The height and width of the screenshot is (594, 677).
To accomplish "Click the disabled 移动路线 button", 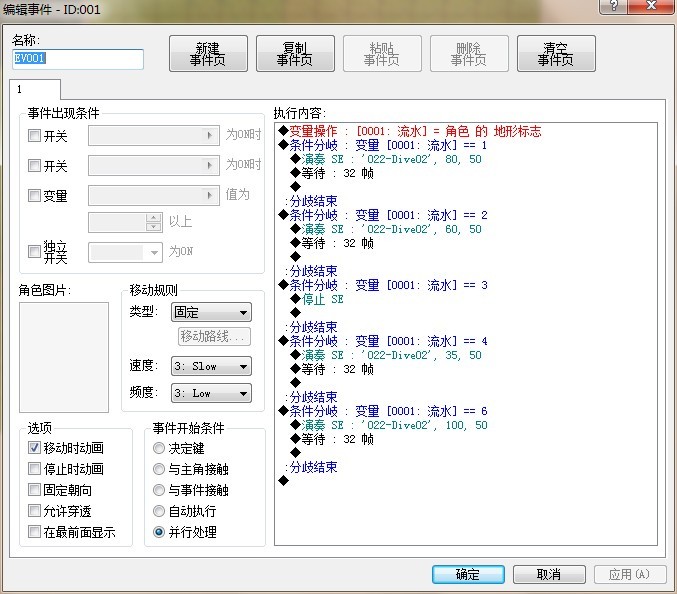I will coord(214,336).
